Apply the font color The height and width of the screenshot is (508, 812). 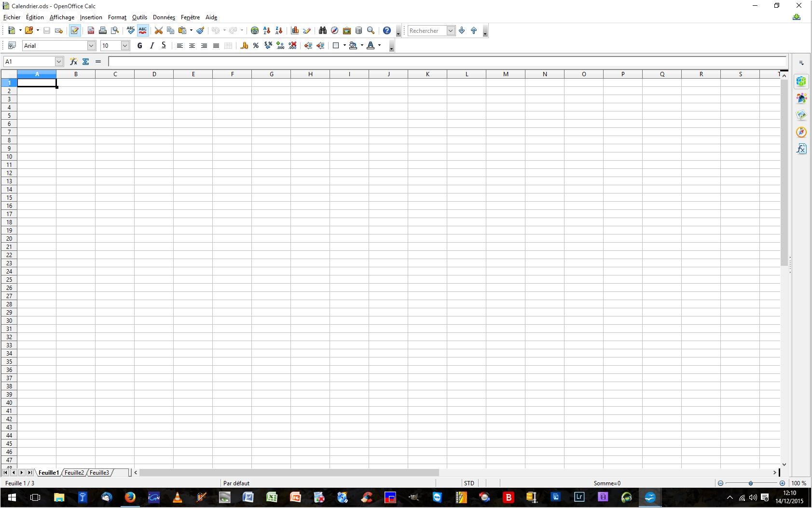(x=371, y=45)
